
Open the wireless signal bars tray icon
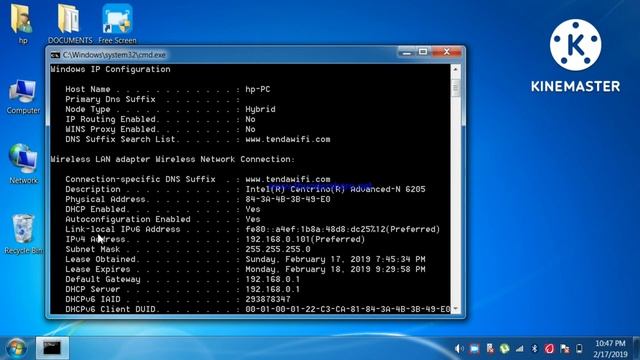[x=520, y=349]
